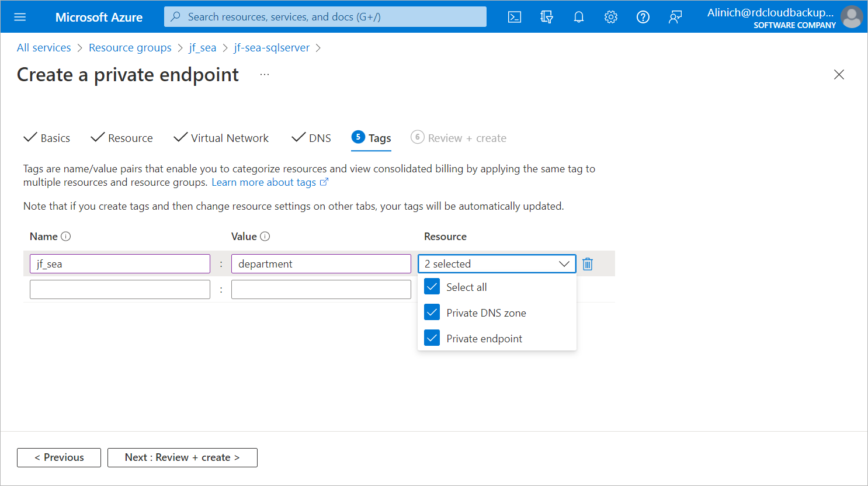Toggle the Private endpoint checkbox
Image resolution: width=868 pixels, height=486 pixels.
pos(432,338)
